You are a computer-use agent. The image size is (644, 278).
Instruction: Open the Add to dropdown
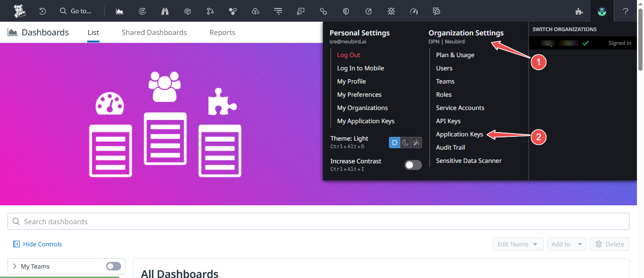[x=566, y=244]
